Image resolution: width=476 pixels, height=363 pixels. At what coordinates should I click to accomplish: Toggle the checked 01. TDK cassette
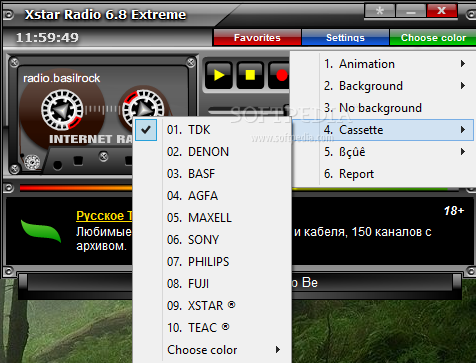click(x=212, y=130)
